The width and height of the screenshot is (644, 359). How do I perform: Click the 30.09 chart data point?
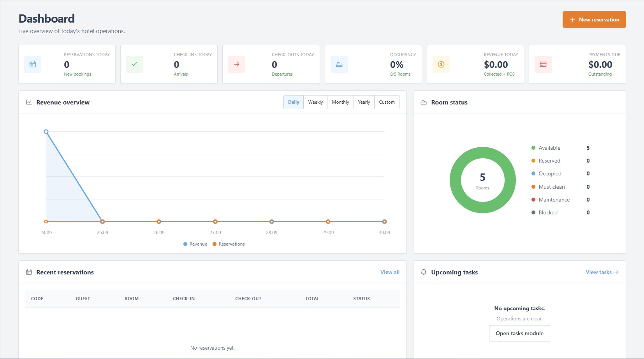coord(384,221)
